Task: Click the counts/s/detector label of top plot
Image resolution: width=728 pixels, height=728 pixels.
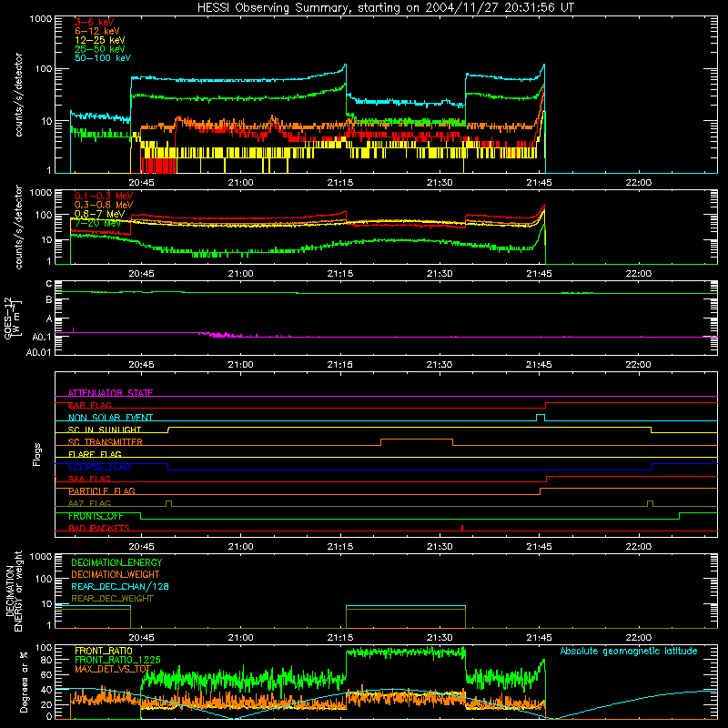Action: 18,95
